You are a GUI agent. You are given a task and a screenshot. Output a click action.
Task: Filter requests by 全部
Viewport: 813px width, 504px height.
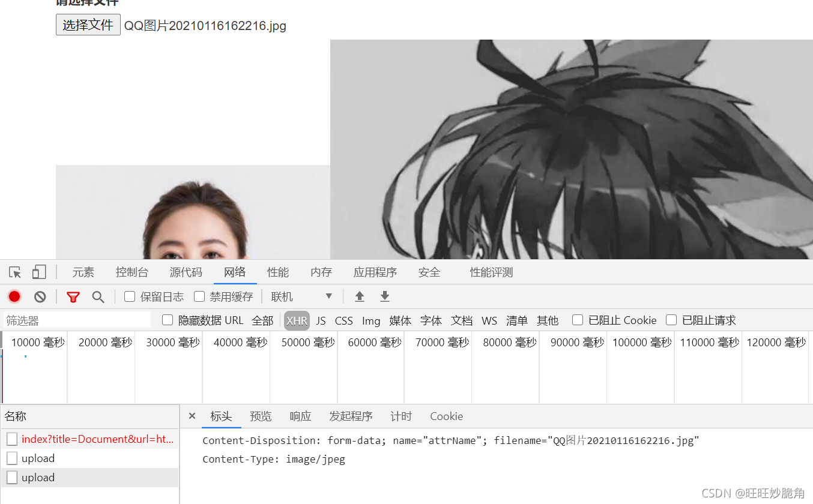point(262,320)
